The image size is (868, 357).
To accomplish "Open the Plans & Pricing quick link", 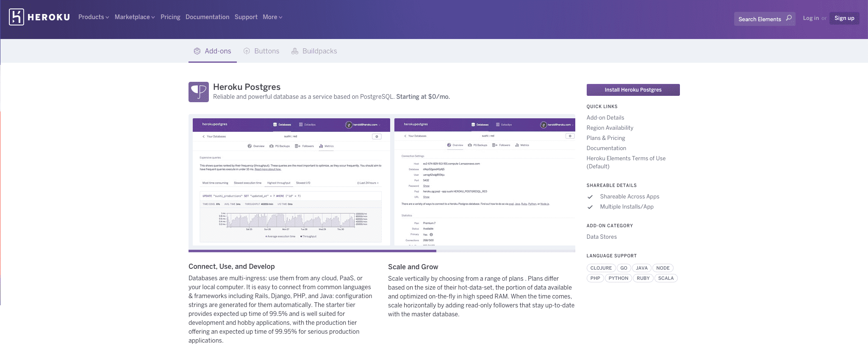I will 606,138.
